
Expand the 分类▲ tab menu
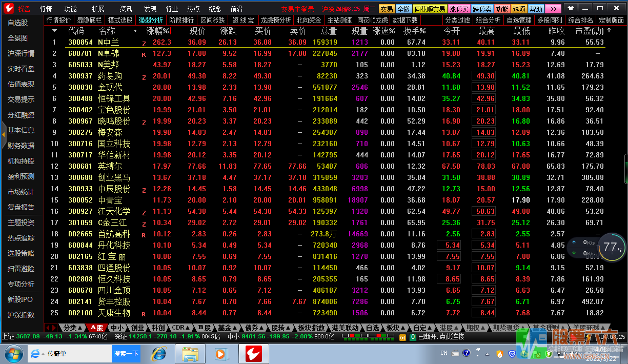point(72,328)
